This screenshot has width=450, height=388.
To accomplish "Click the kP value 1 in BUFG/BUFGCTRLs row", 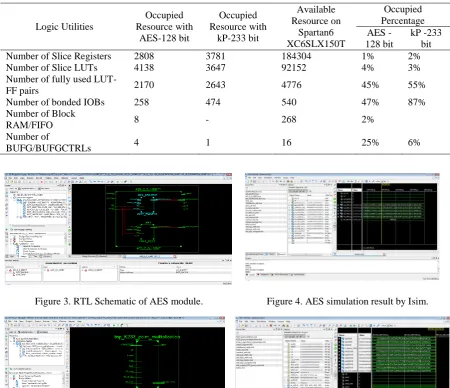I will (208, 142).
